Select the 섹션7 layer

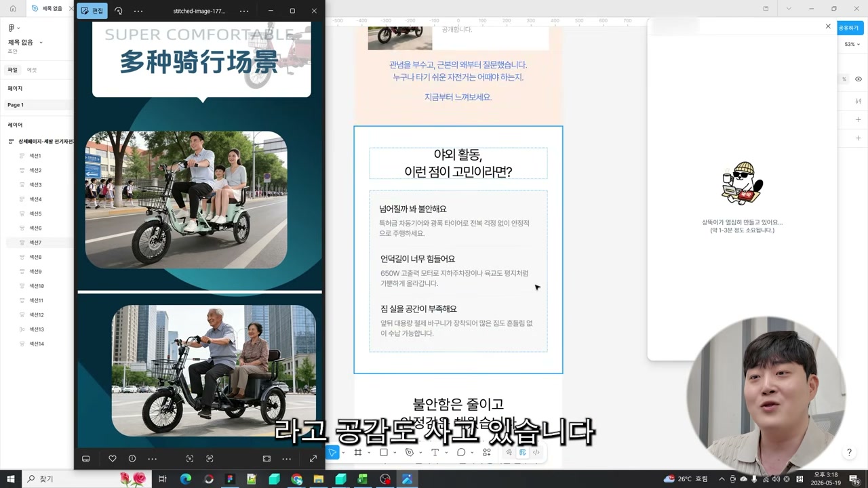click(39, 243)
